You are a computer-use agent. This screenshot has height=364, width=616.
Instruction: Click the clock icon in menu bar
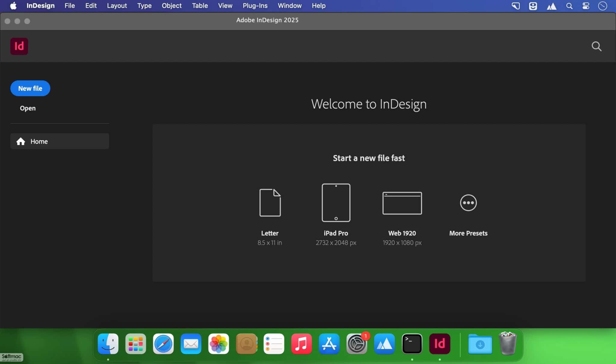(x=602, y=6)
